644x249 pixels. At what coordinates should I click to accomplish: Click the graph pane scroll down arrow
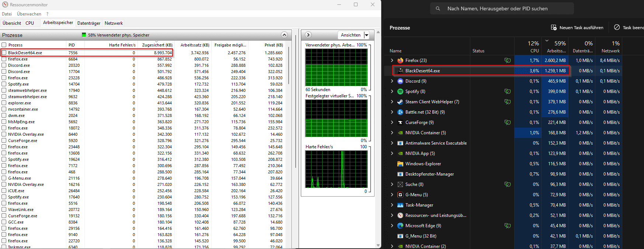point(378,245)
